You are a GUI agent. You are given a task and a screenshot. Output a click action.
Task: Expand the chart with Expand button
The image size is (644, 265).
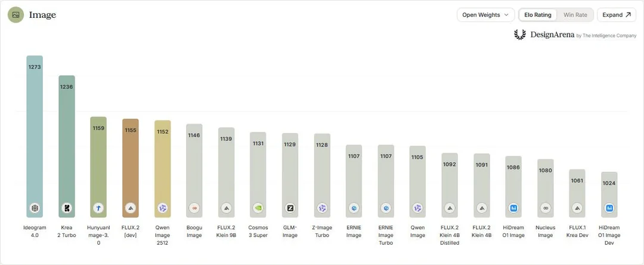point(617,15)
